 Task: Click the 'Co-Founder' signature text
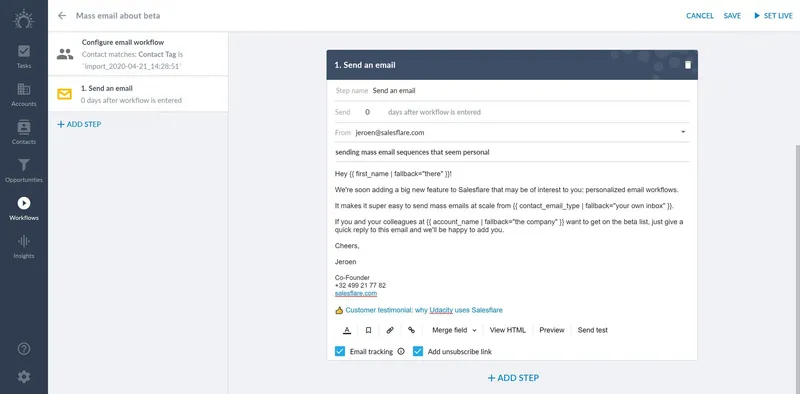coord(352,278)
